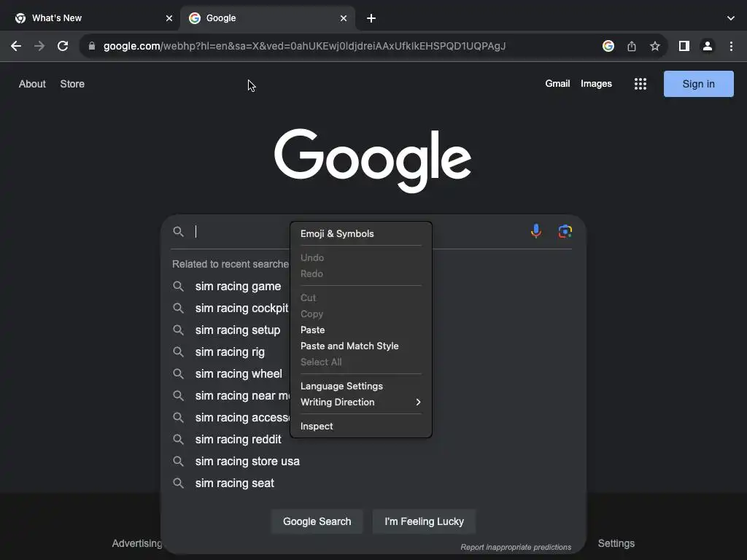This screenshot has height=560, width=747.
Task: Switch to the What's New tab
Action: 91,18
